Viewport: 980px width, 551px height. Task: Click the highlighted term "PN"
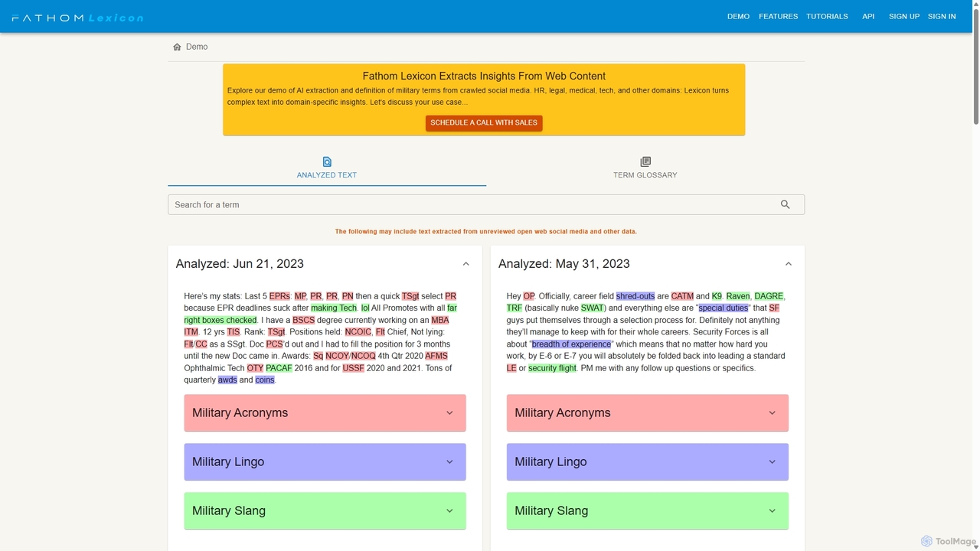(348, 296)
